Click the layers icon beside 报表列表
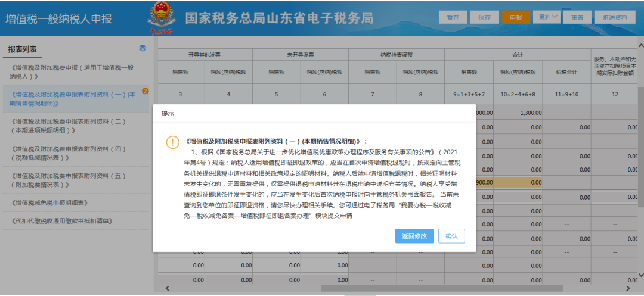 click(143, 48)
